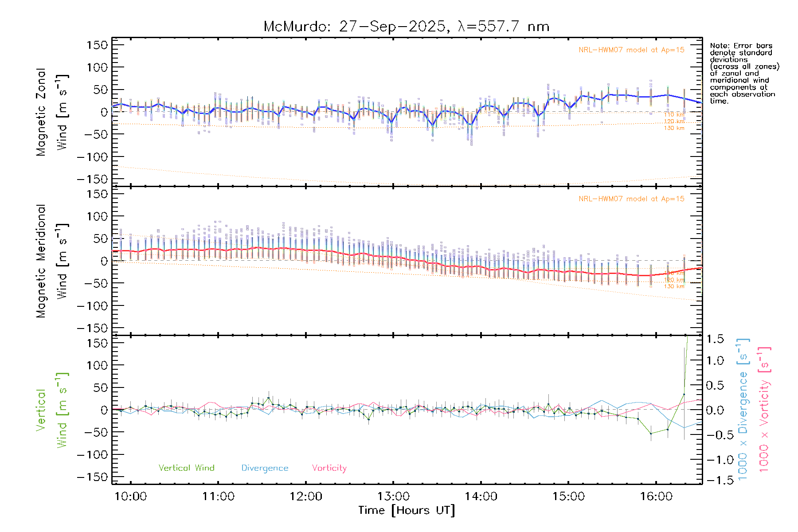Click the error bars note text
The width and height of the screenshot is (798, 532).
coord(744,73)
